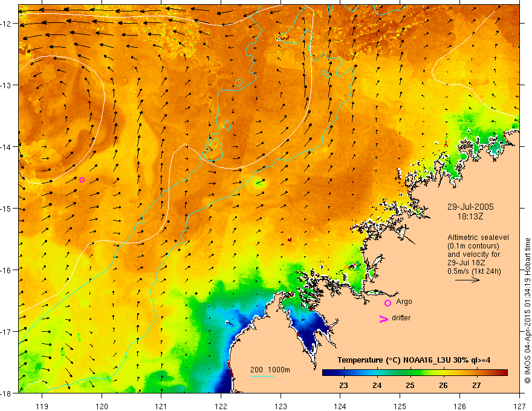Click the 121 longitude axis label
This screenshot has width=532, height=411.
pyautogui.click(x=161, y=406)
